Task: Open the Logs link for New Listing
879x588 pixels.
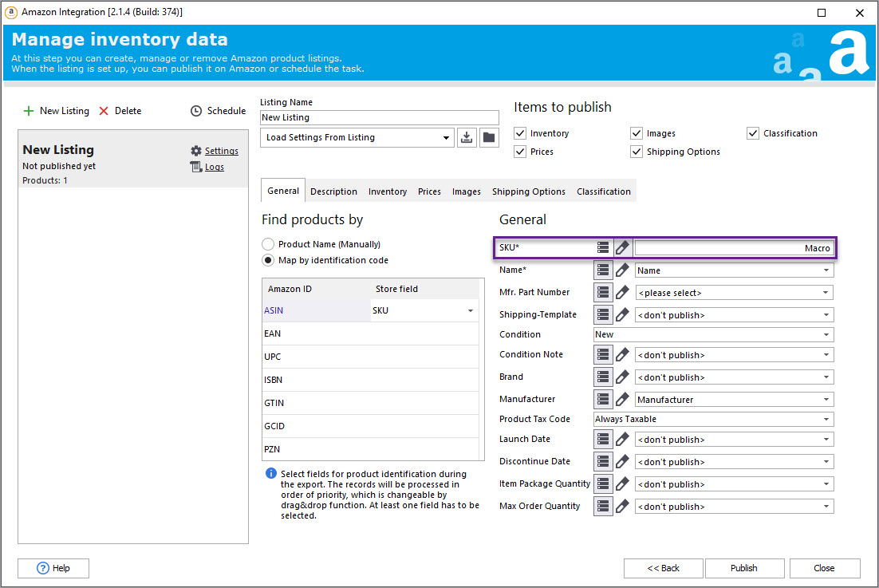Action: [214, 168]
